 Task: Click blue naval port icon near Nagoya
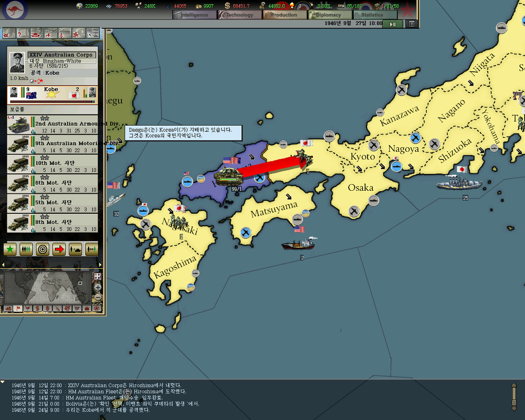pyautogui.click(x=396, y=167)
